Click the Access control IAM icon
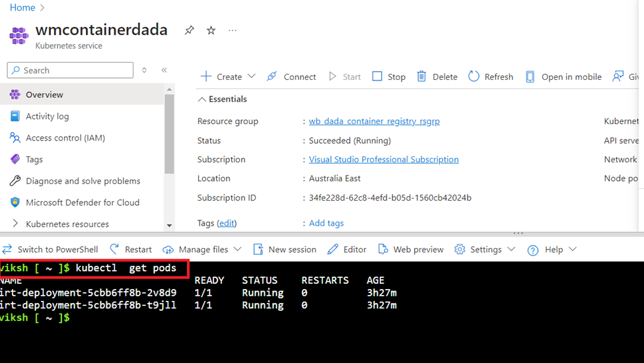Image resolution: width=644 pixels, height=363 pixels. 15,138
